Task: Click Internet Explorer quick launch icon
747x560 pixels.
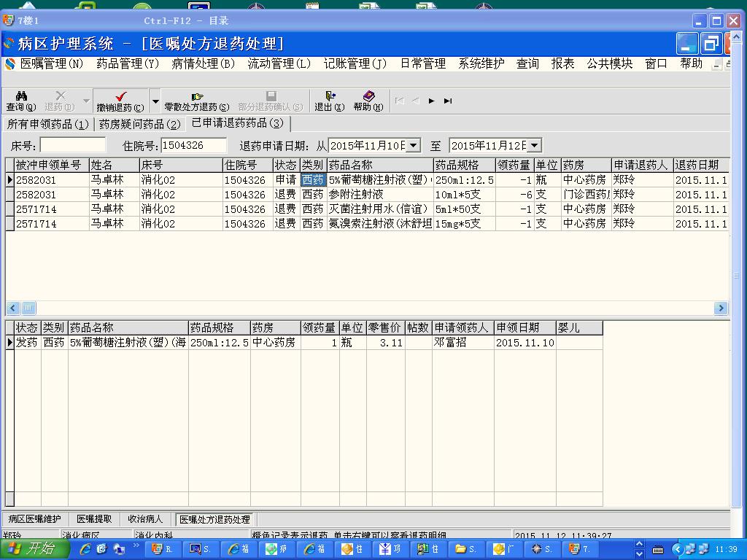Action: click(86, 549)
